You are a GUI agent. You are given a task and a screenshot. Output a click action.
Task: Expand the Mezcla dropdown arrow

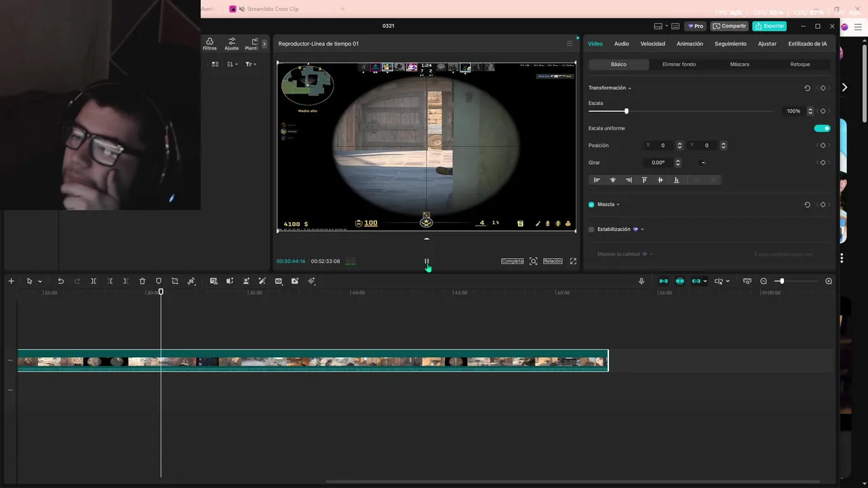(x=618, y=205)
